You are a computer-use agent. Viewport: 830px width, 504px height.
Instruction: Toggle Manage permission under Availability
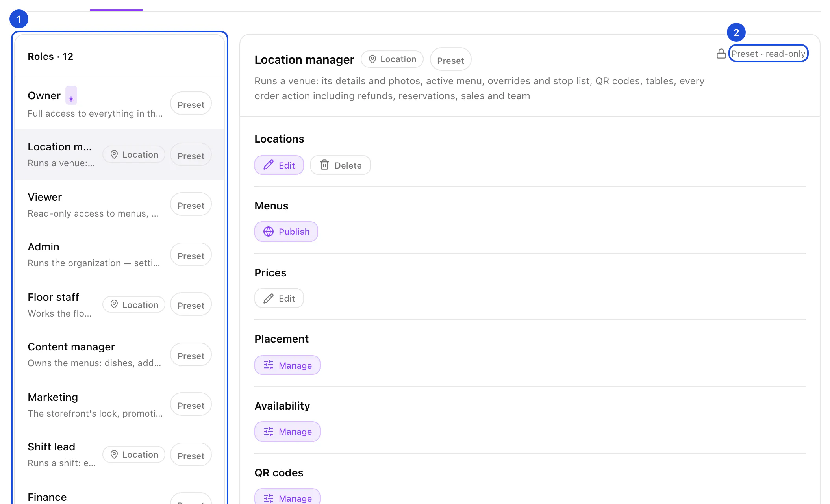pyautogui.click(x=287, y=432)
